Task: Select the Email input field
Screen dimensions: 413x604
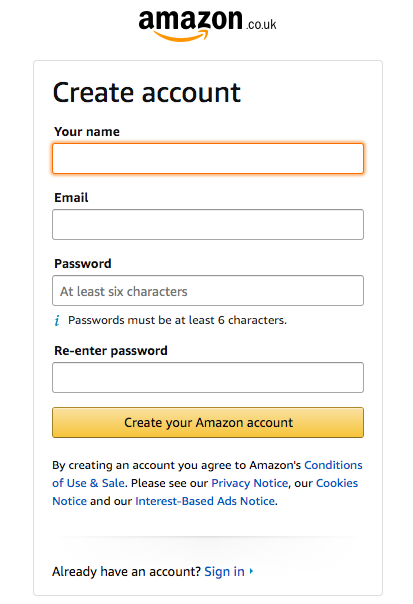Action: point(208,225)
